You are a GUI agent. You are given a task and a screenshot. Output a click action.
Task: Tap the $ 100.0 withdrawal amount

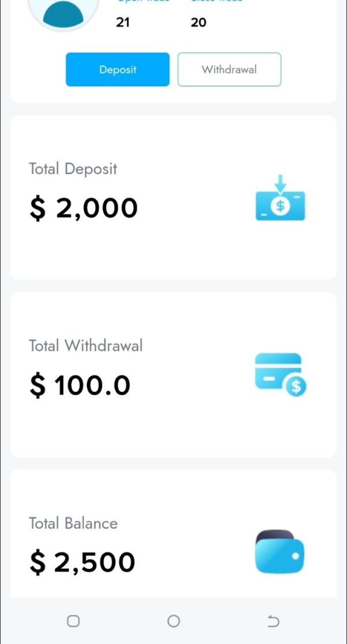[80, 385]
